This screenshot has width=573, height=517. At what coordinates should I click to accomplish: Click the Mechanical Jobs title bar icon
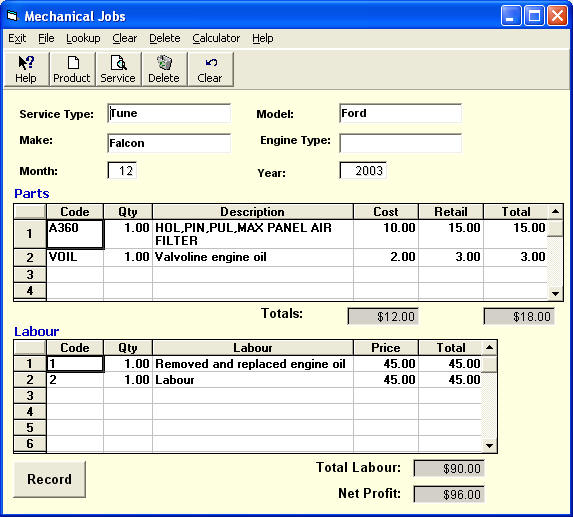point(12,16)
